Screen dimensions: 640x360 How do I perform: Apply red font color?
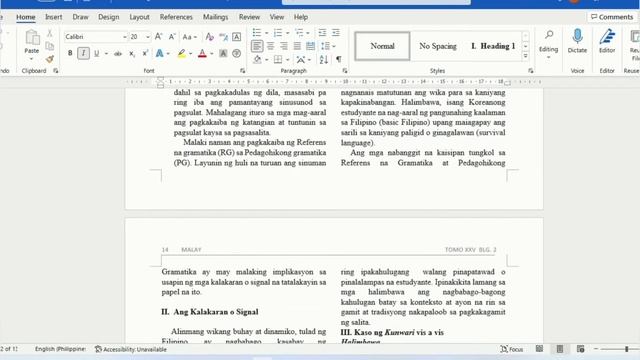[202, 53]
